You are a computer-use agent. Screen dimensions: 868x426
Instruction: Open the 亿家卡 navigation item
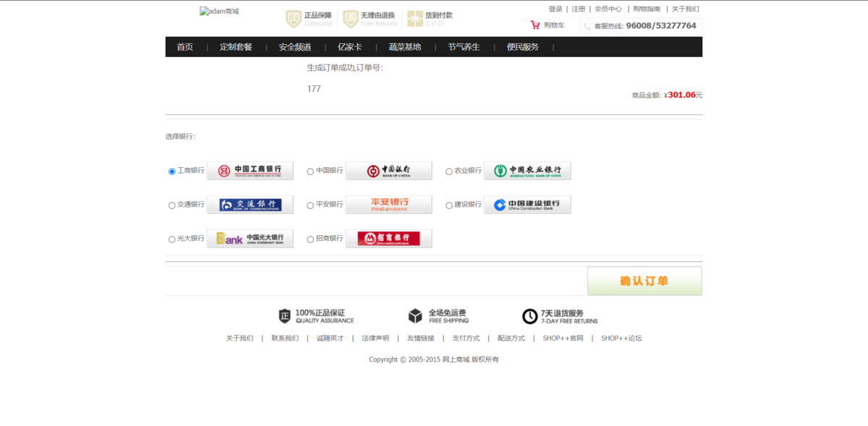pos(349,47)
